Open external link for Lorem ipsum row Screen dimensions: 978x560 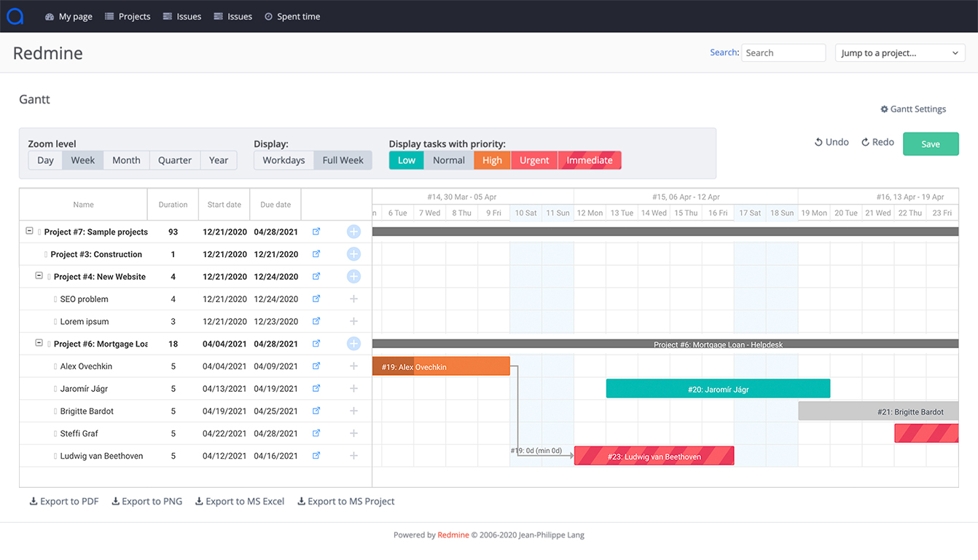(316, 321)
